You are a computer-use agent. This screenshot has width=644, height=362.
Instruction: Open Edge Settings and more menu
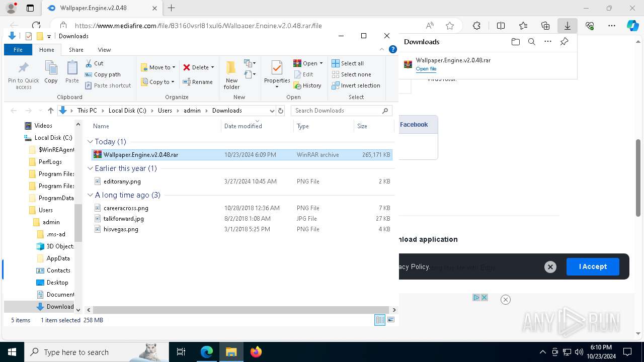[x=612, y=26]
